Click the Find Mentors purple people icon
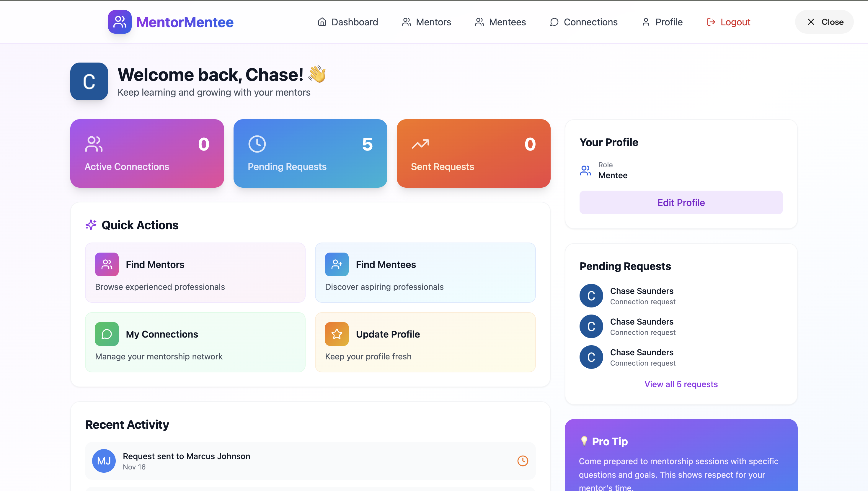The width and height of the screenshot is (868, 491). (107, 264)
